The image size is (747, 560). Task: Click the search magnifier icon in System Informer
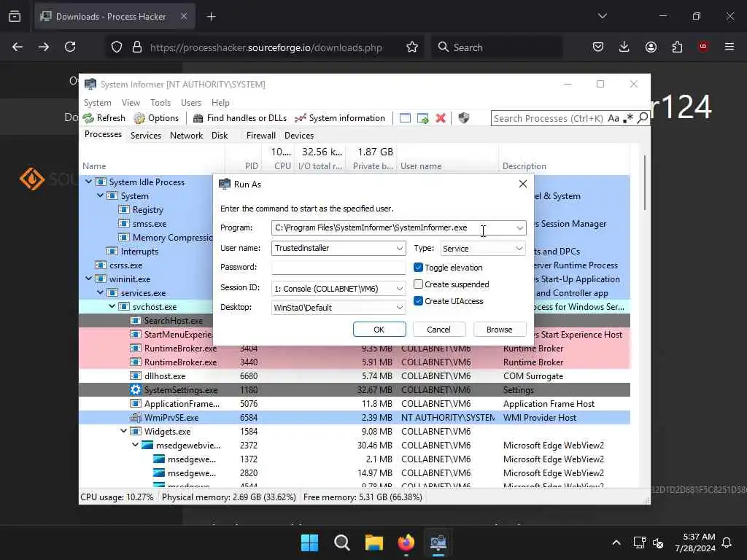[x=643, y=117]
